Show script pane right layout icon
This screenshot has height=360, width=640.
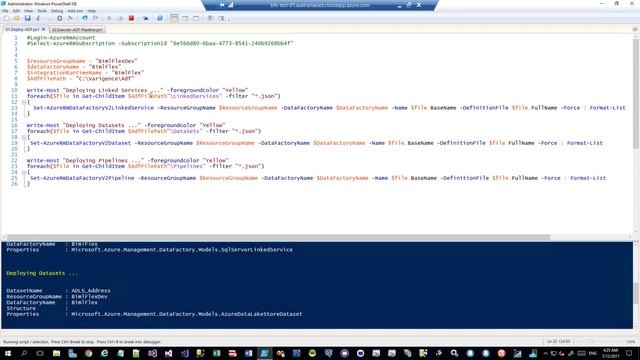point(185,18)
